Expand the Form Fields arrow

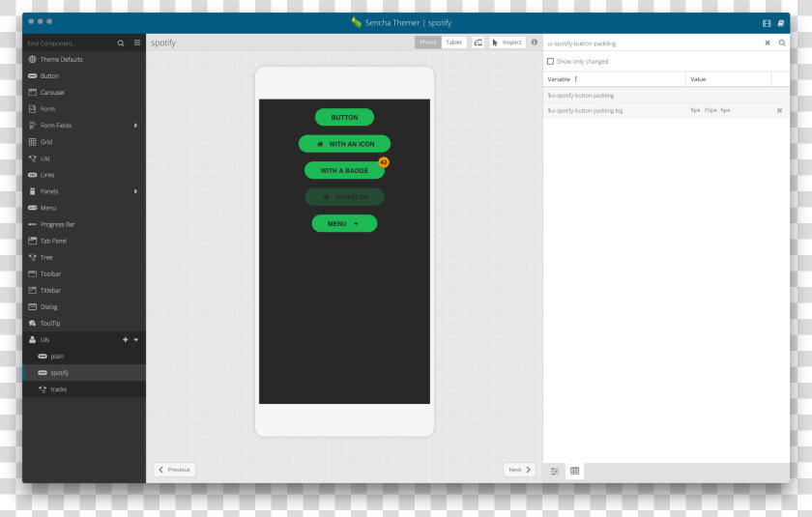coord(135,126)
